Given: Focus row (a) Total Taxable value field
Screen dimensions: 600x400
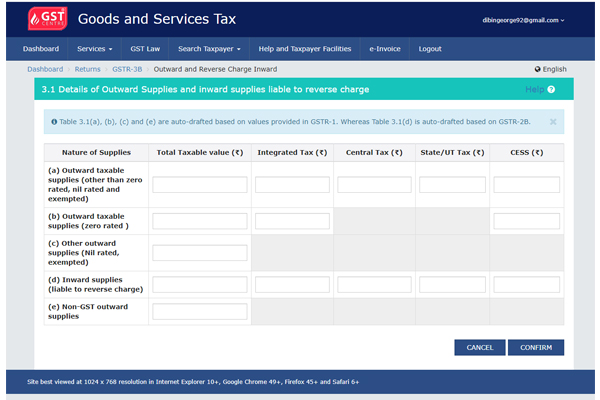Looking at the screenshot, I should click(200, 184).
